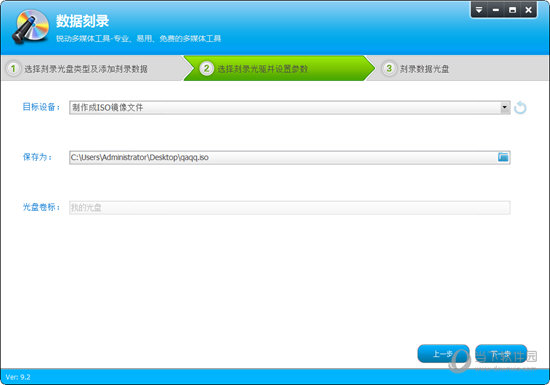Click the 光盘卷标 input field
Viewport: 550px width, 385px height.
pos(290,208)
